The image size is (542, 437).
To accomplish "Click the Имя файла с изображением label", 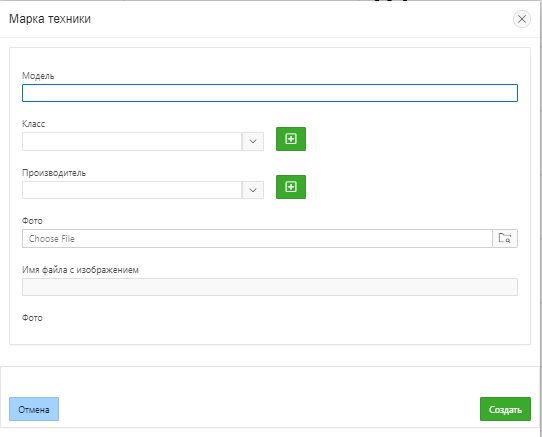I will tap(80, 270).
